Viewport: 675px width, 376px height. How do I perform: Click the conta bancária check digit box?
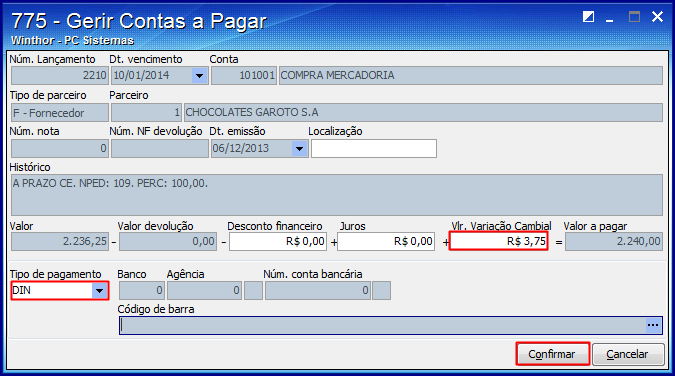click(x=381, y=291)
